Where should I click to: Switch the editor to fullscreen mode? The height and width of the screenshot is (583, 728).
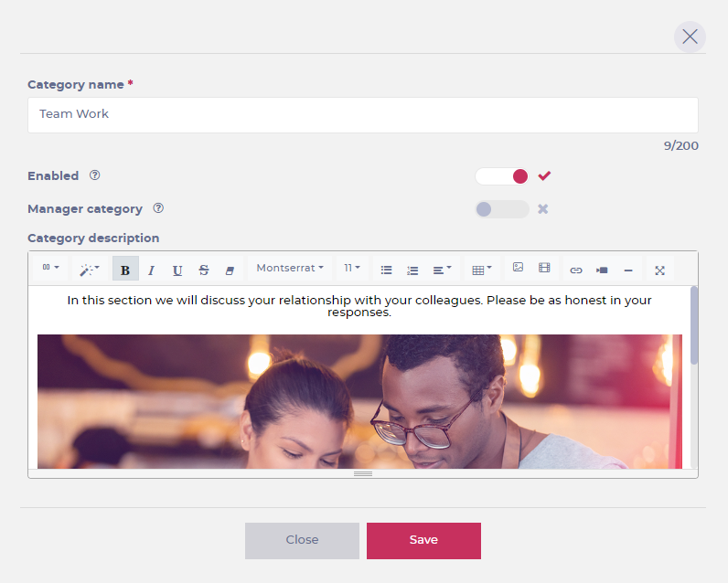tap(659, 270)
